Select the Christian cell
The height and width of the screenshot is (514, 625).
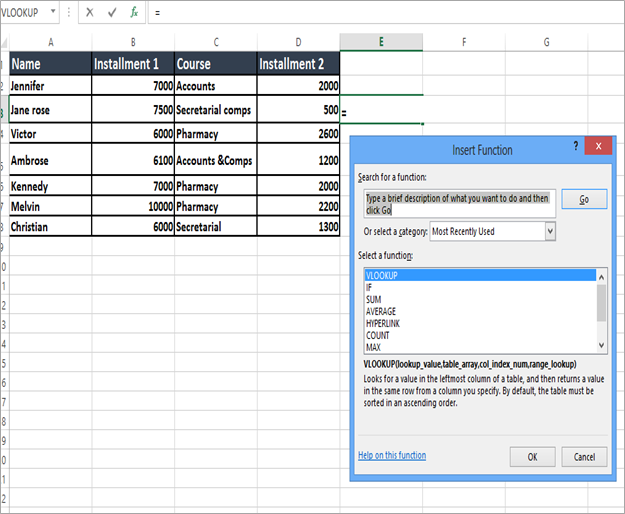coord(51,226)
